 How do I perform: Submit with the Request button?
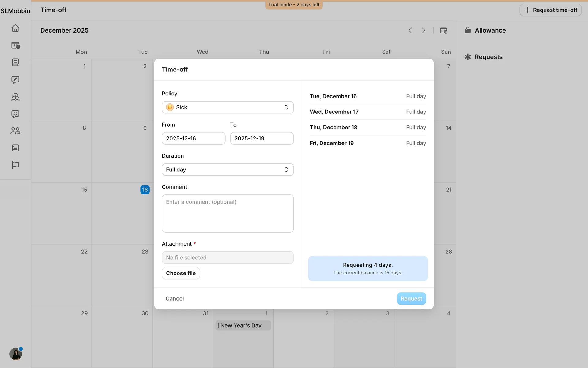tap(411, 298)
